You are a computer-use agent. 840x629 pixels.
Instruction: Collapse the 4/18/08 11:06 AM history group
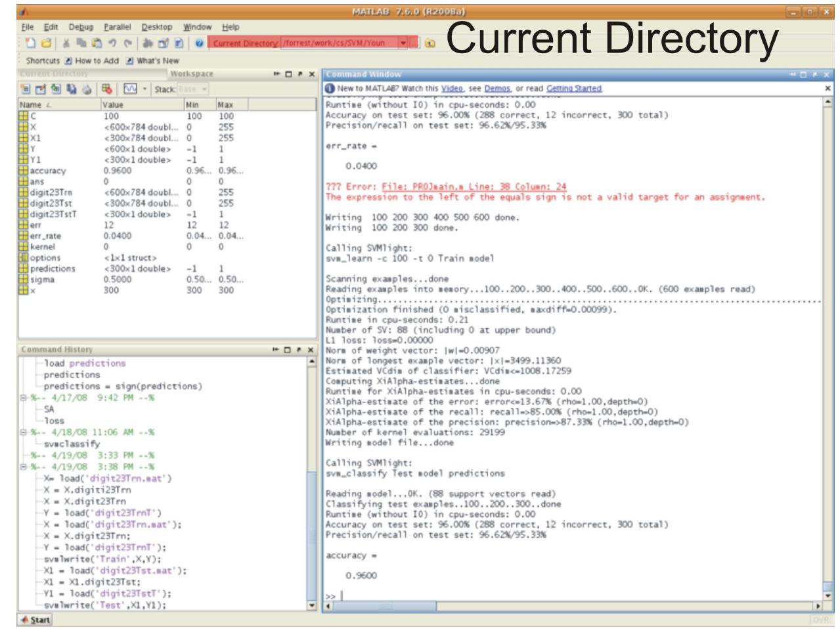(x=24, y=432)
